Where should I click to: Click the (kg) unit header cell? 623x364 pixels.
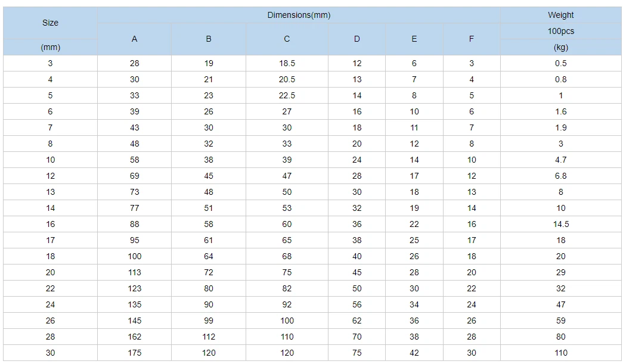pos(560,47)
